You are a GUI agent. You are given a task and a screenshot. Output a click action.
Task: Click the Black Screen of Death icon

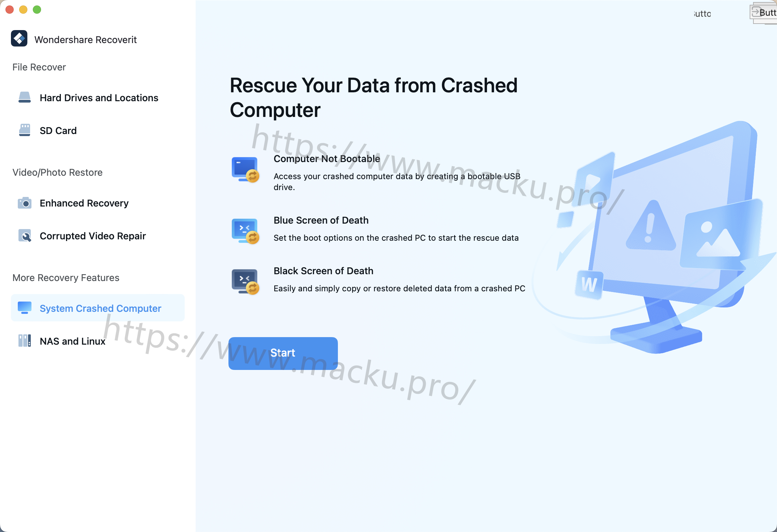[245, 282]
